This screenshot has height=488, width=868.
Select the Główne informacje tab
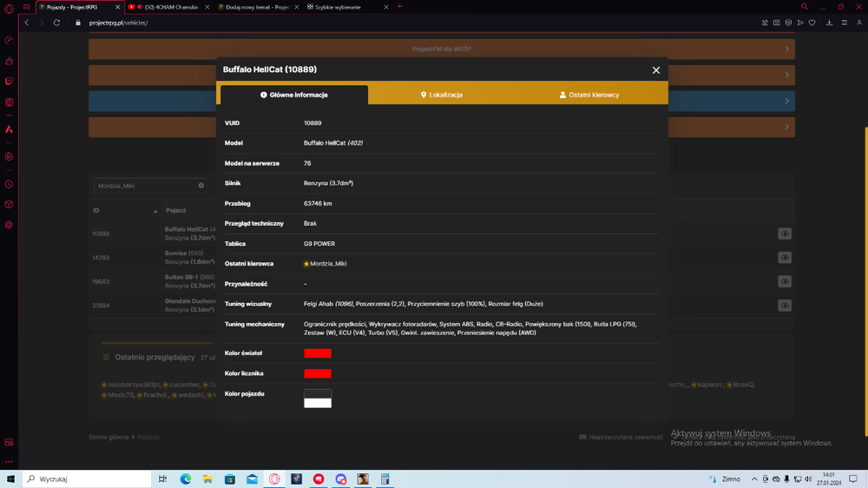(x=294, y=95)
